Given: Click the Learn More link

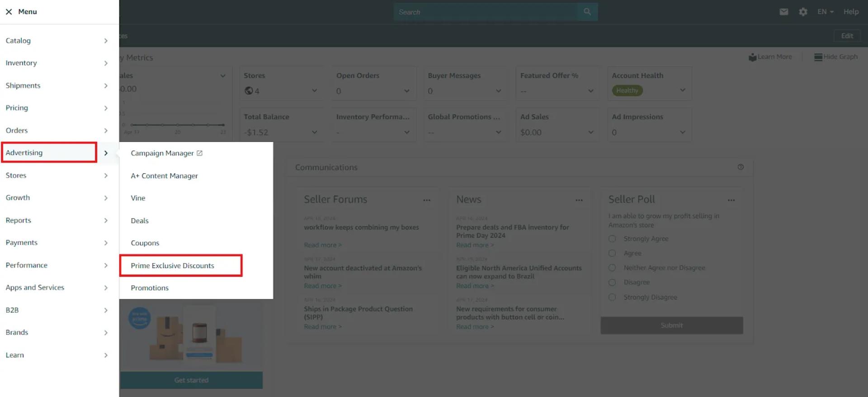Looking at the screenshot, I should 770,57.
